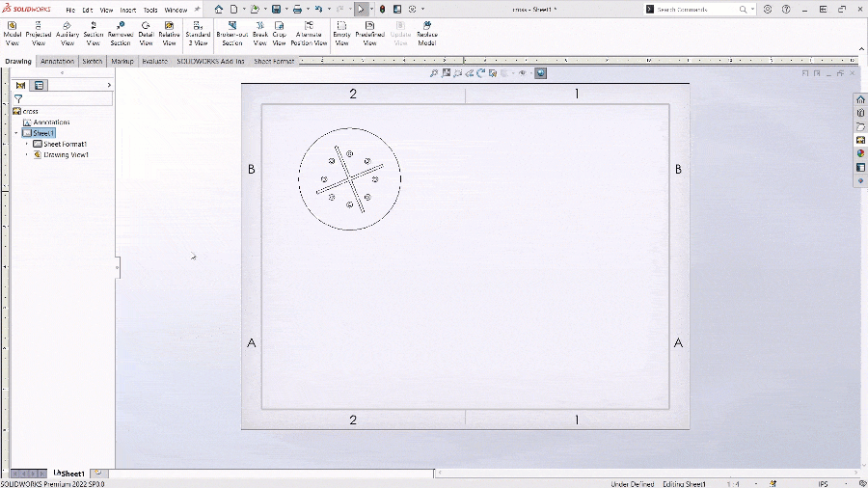Open the Tools menu

[150, 10]
